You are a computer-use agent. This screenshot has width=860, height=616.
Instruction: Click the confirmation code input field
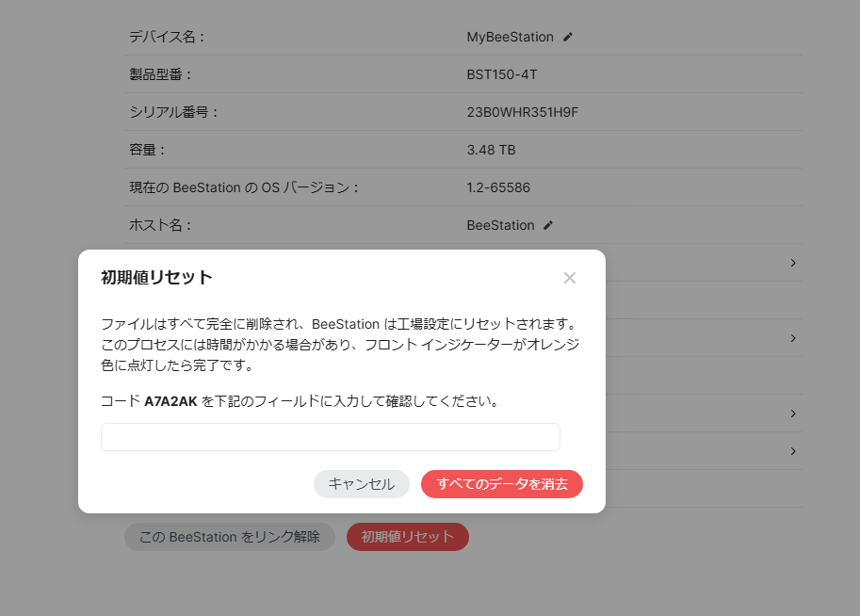[x=331, y=437]
